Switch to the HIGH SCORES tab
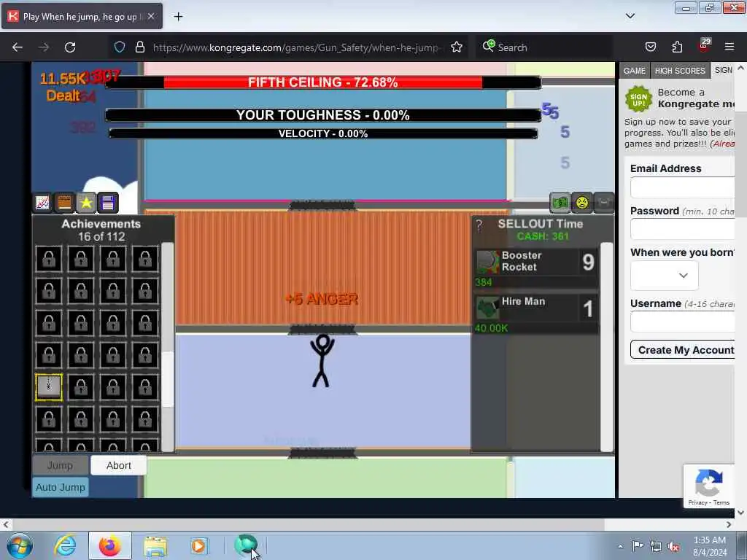Image resolution: width=747 pixels, height=560 pixels. (x=680, y=71)
